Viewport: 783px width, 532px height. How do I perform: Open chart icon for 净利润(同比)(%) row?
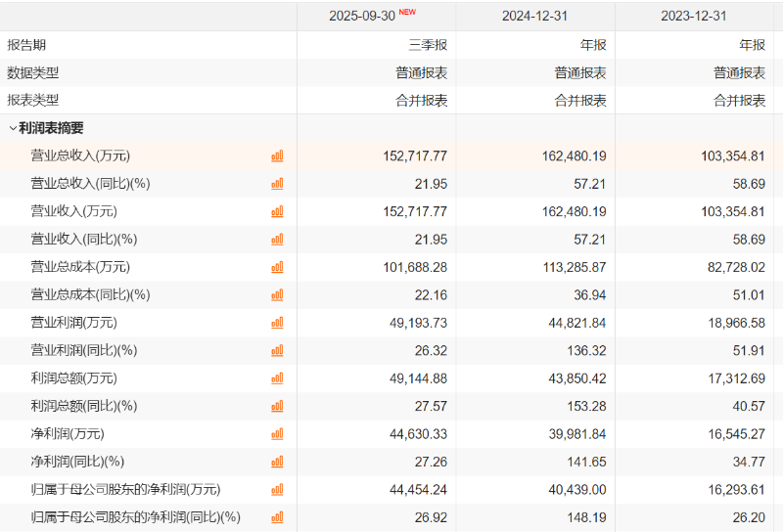tap(277, 462)
